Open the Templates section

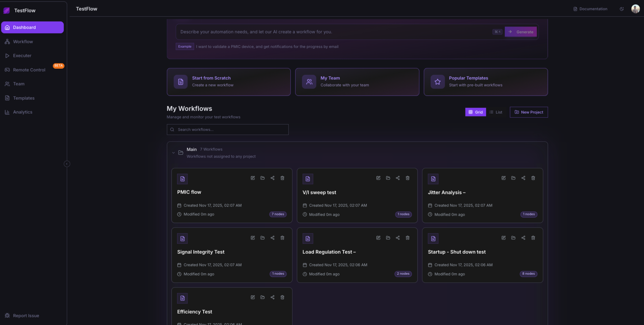tap(23, 98)
